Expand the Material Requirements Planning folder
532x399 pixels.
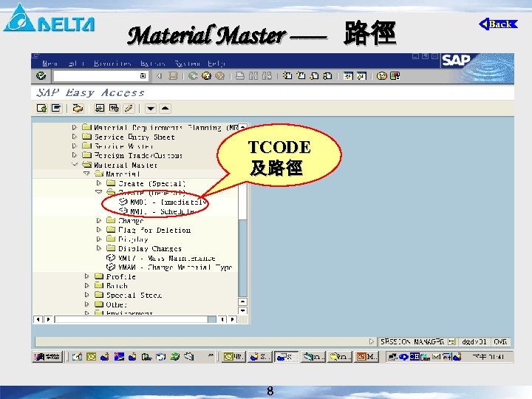[x=75, y=127]
